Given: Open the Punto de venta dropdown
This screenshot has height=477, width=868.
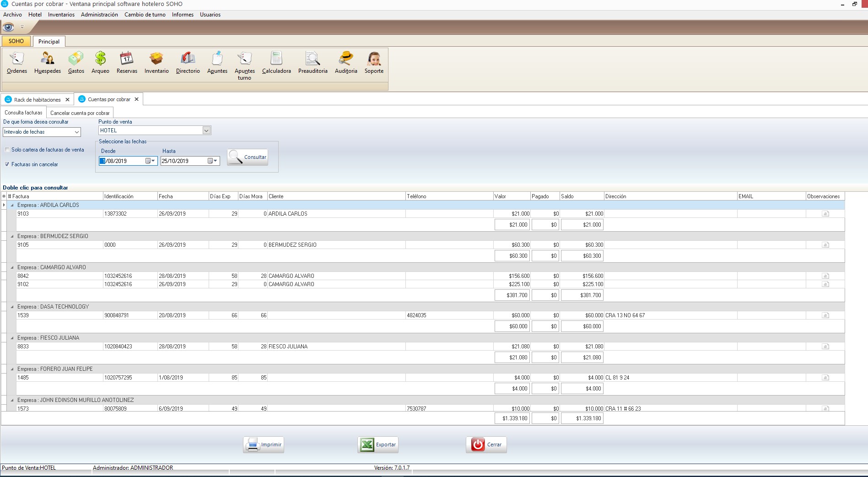Looking at the screenshot, I should 206,130.
